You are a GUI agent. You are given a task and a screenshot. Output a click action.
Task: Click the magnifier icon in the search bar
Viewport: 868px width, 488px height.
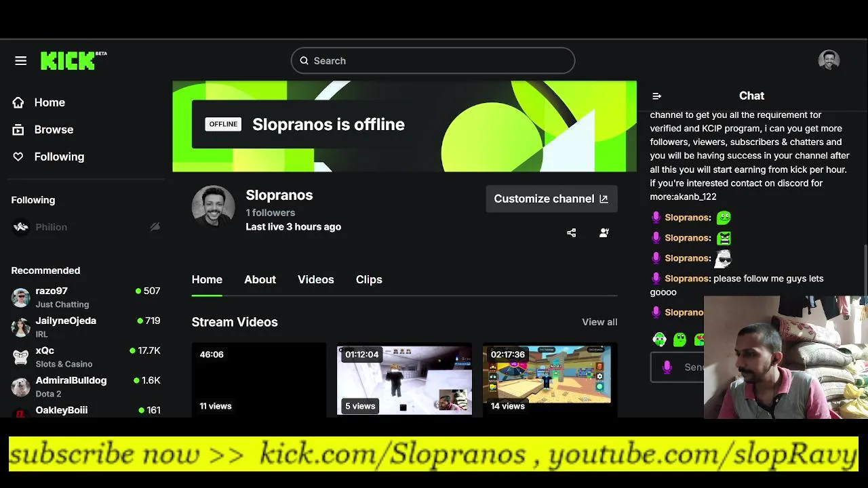click(x=304, y=61)
